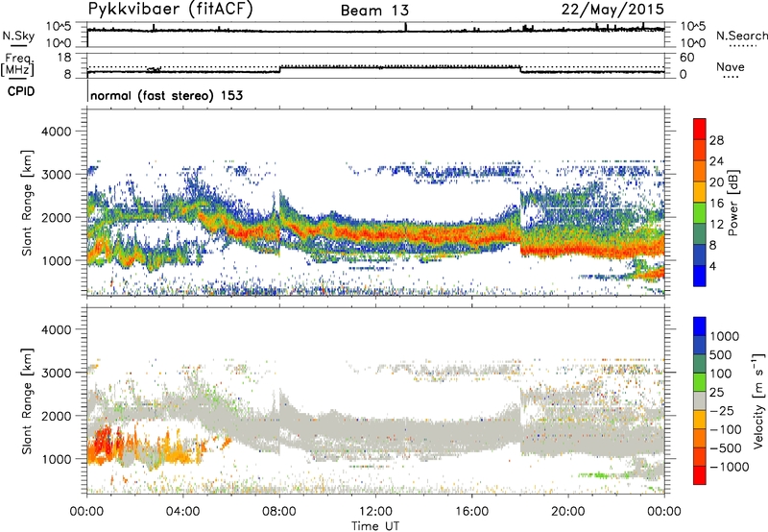
Task: Click the orange-red velocity patch near 00:30
Action: [102, 443]
